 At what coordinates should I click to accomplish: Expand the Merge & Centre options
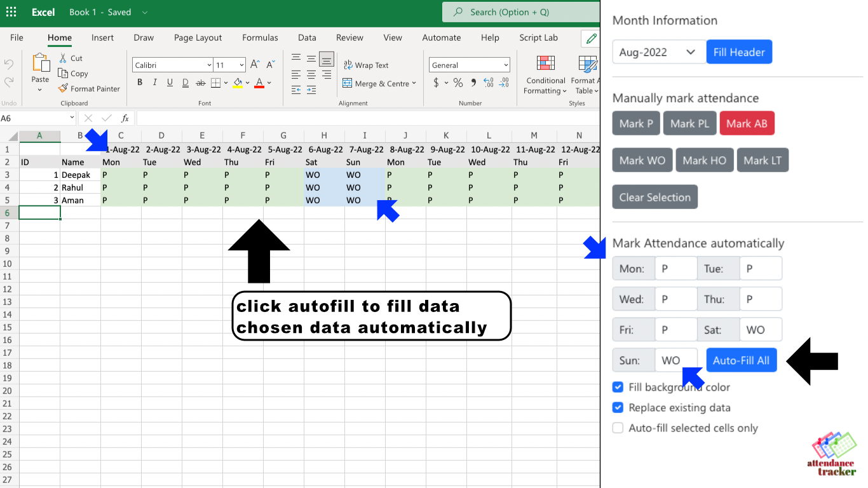click(414, 83)
